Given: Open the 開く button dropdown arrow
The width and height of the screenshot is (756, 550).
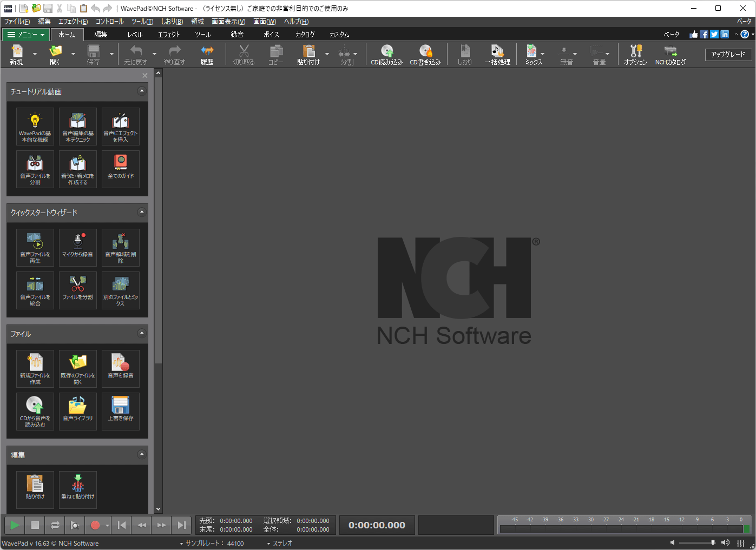Looking at the screenshot, I should coord(73,54).
